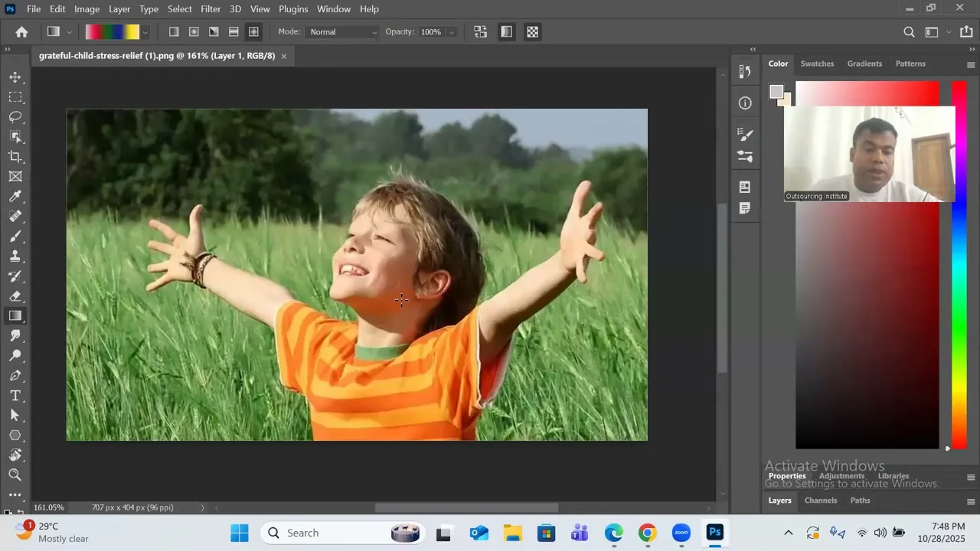This screenshot has width=980, height=551.
Task: Select the Path Selection tool
Action: (x=15, y=416)
